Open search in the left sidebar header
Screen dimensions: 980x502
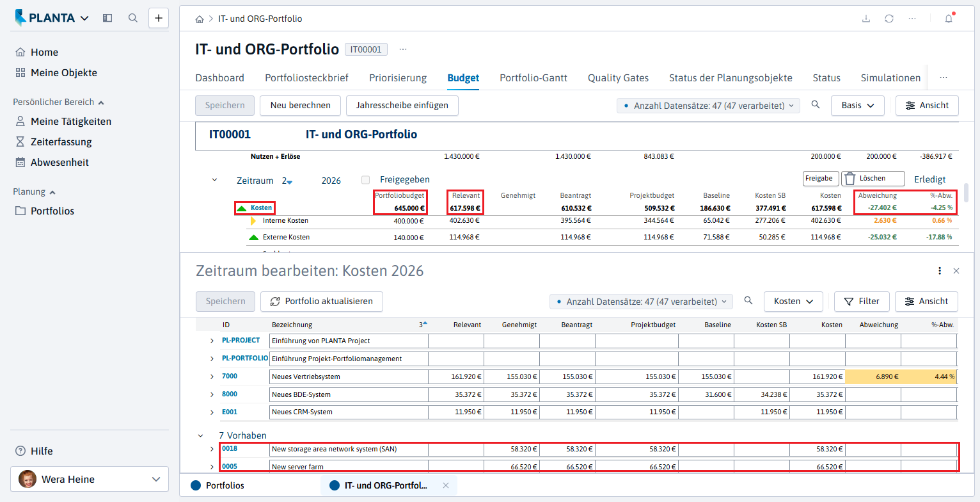(133, 18)
